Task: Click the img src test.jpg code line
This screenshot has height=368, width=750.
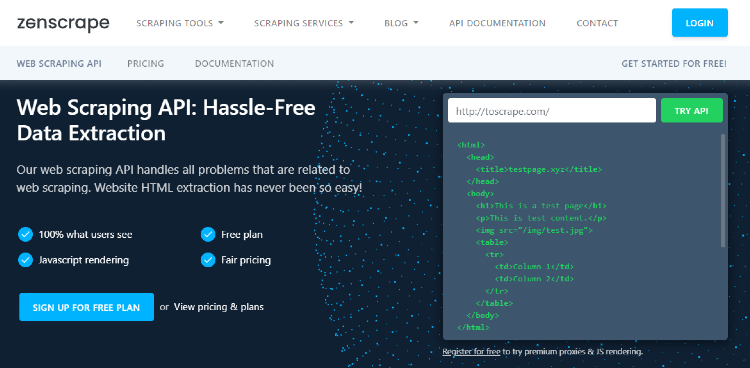Action: tap(534, 230)
